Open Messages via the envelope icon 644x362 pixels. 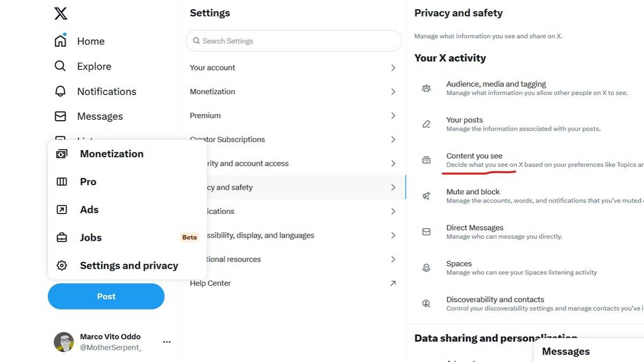(x=61, y=116)
